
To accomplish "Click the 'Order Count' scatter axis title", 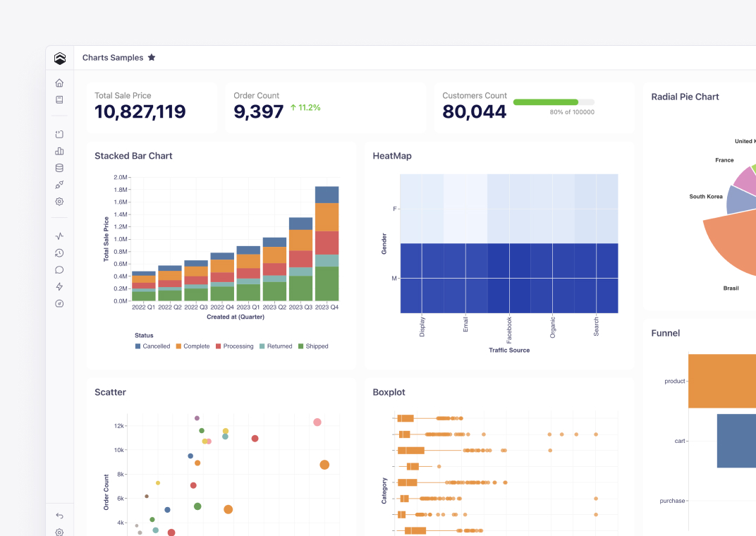I will (106, 492).
